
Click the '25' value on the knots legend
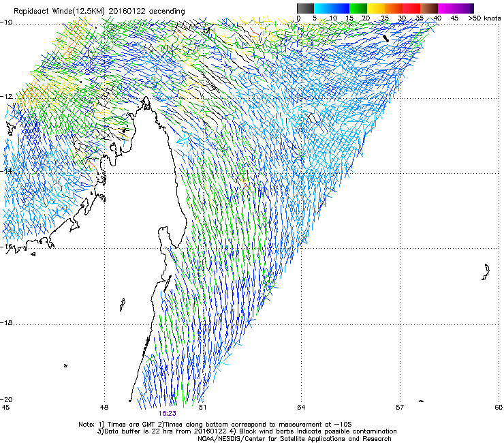(385, 18)
